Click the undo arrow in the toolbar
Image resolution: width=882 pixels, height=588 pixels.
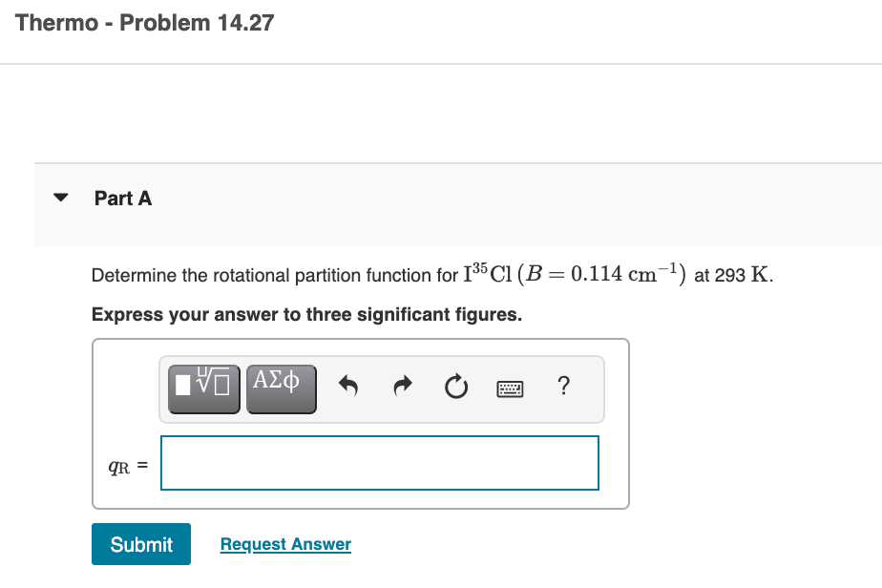[x=347, y=386]
